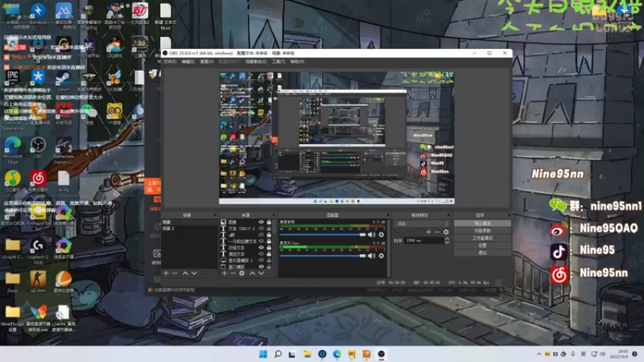
Task: Move the selected scene down
Action: pos(194,273)
